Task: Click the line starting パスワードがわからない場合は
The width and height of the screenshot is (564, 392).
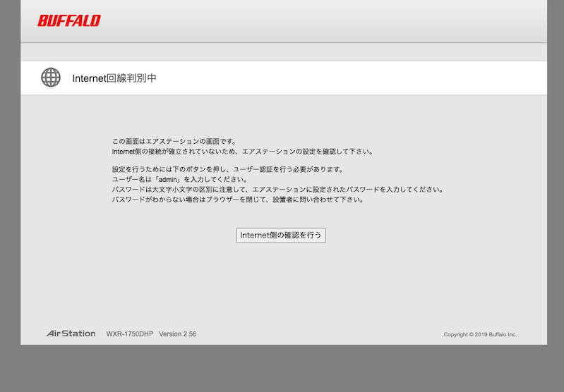Action: point(238,200)
